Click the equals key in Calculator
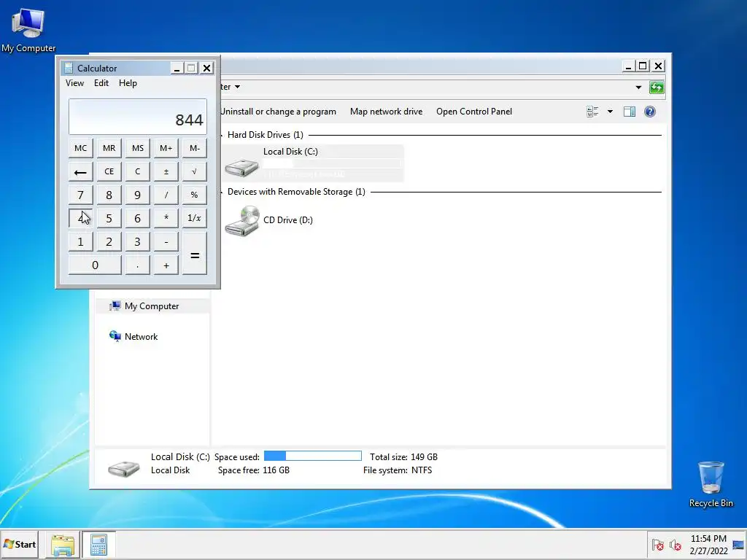Image resolution: width=747 pixels, height=560 pixels. pos(194,254)
